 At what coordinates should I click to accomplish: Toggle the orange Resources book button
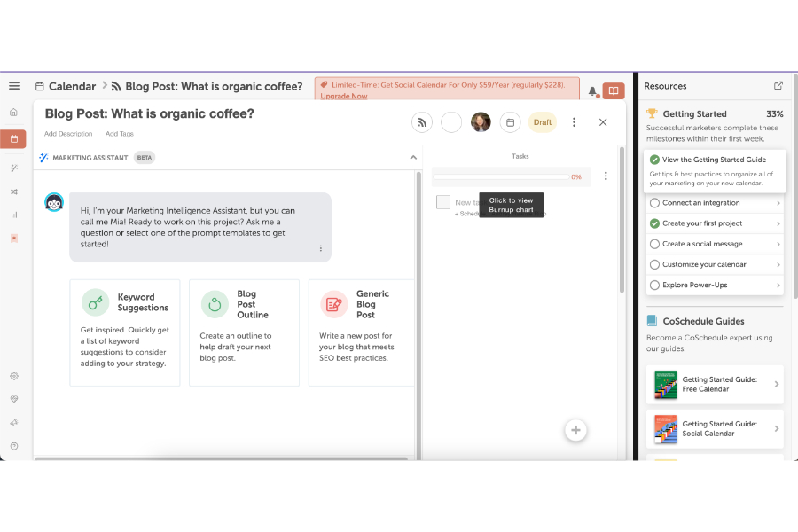[x=614, y=91]
